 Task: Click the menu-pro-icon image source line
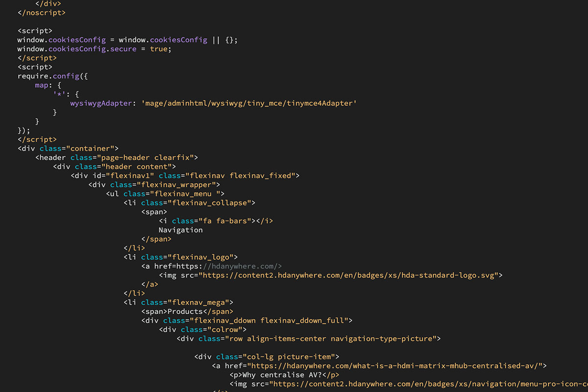click(x=409, y=384)
